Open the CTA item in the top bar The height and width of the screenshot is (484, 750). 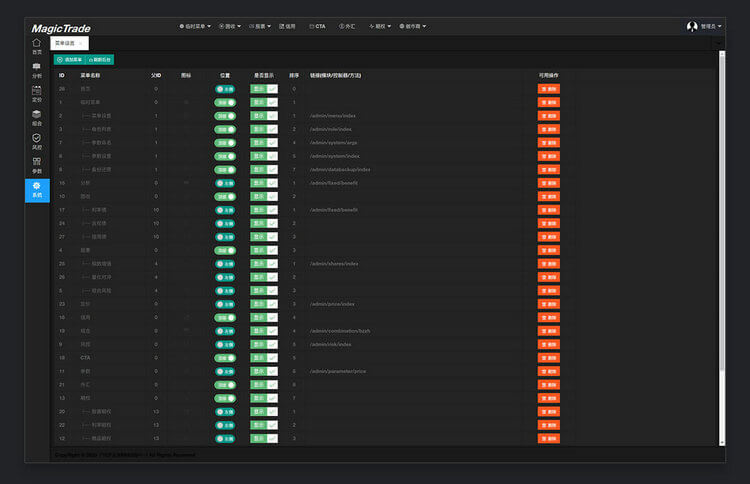318,26
